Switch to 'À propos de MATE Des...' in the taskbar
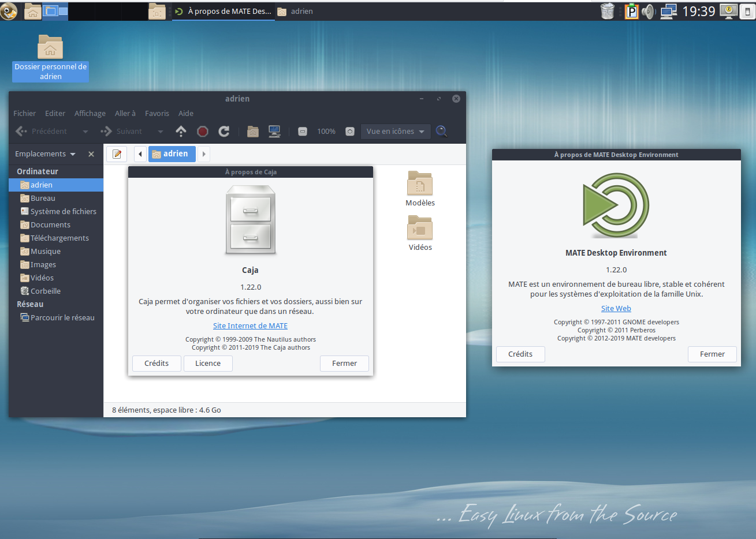Image resolution: width=756 pixels, height=539 pixels. click(x=223, y=11)
